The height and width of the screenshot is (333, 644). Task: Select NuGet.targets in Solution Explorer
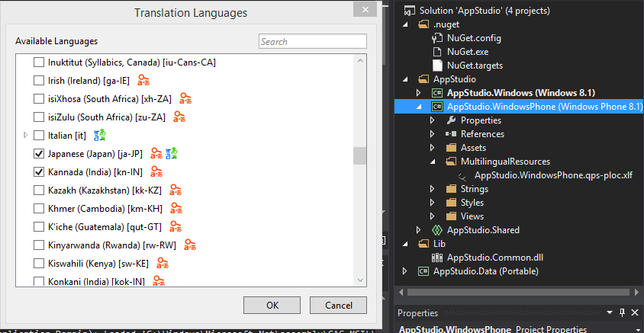pyautogui.click(x=475, y=66)
